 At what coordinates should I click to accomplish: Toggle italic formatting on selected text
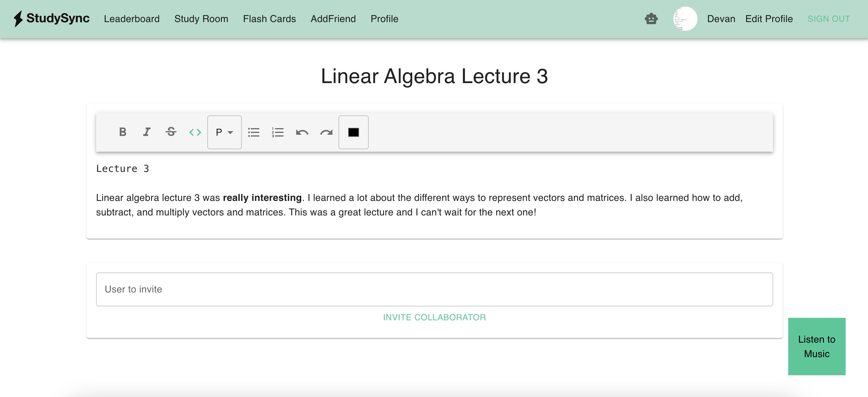146,132
